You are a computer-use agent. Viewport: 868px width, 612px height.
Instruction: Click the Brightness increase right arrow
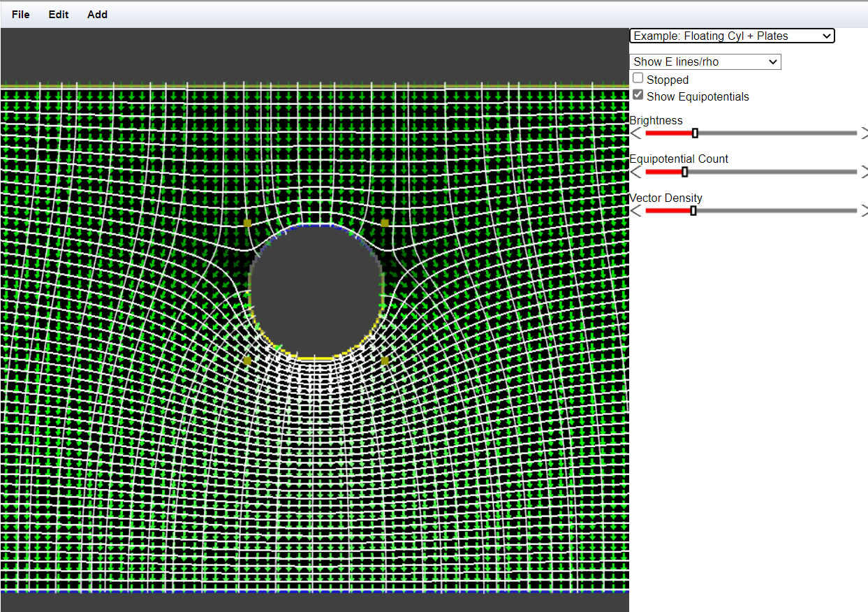pyautogui.click(x=864, y=133)
